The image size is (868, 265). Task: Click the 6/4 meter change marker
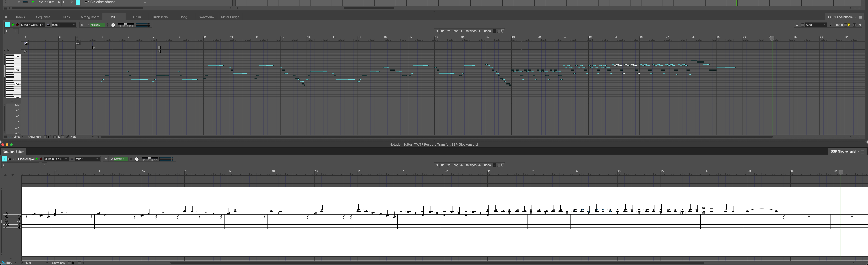pos(77,43)
